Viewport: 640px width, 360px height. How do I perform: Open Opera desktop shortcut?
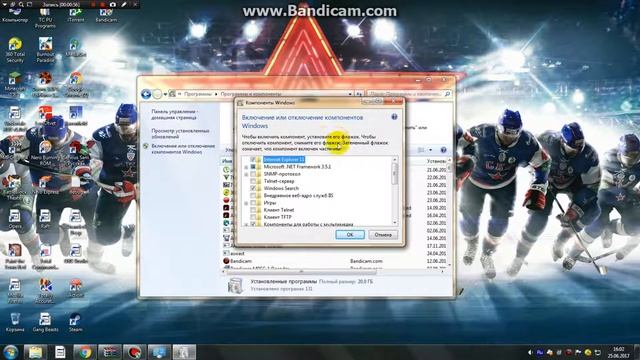[15, 219]
